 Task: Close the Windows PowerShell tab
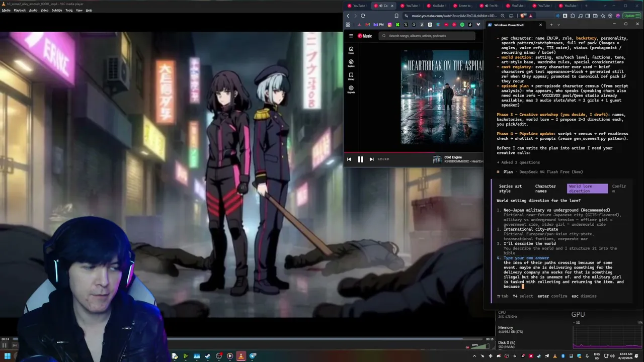[x=540, y=25]
